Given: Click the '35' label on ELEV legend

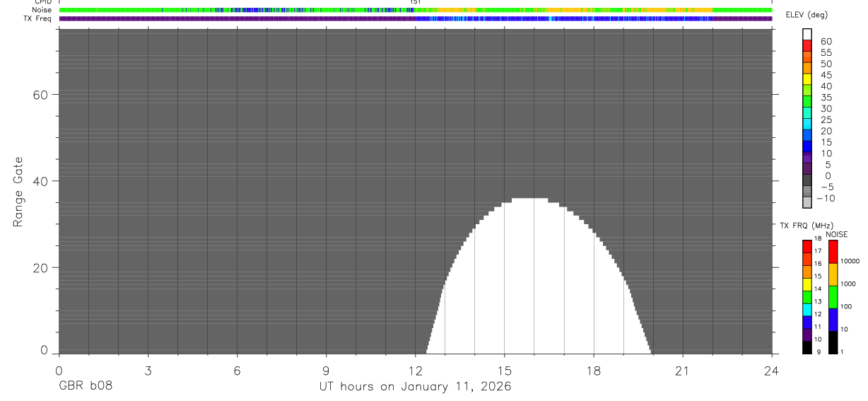Looking at the screenshot, I should click(x=826, y=98).
